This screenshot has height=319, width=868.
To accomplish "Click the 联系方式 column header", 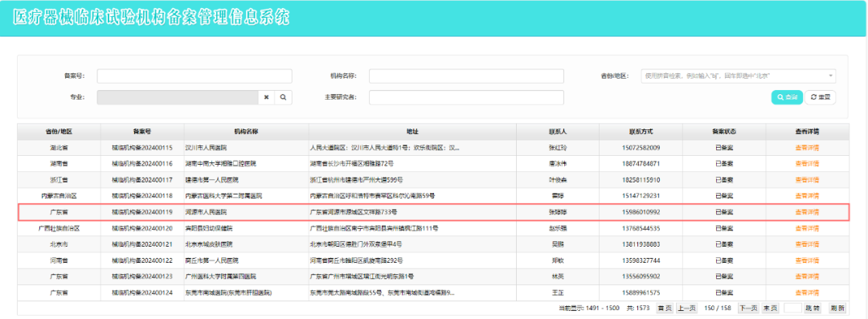I will (641, 132).
